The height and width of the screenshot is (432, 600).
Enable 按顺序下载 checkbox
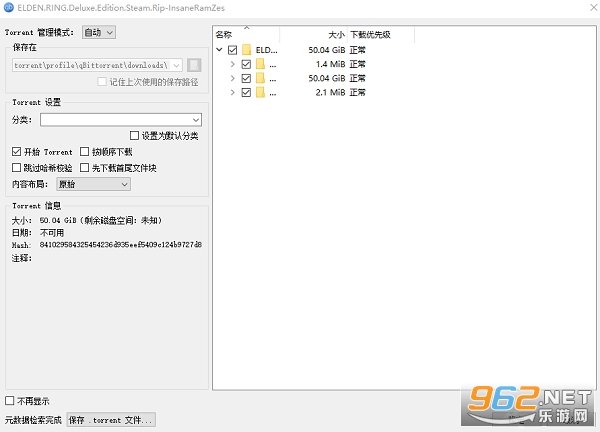click(x=85, y=152)
